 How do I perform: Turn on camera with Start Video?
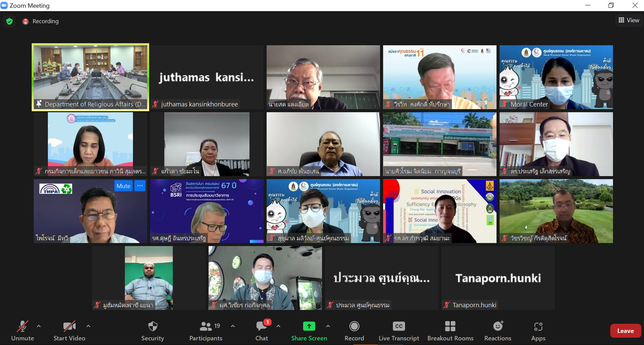click(69, 331)
